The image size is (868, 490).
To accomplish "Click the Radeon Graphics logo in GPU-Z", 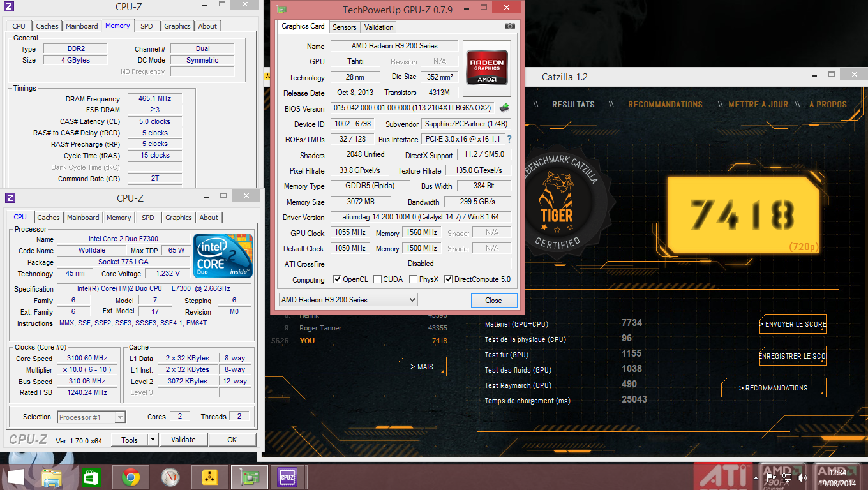I will click(487, 69).
